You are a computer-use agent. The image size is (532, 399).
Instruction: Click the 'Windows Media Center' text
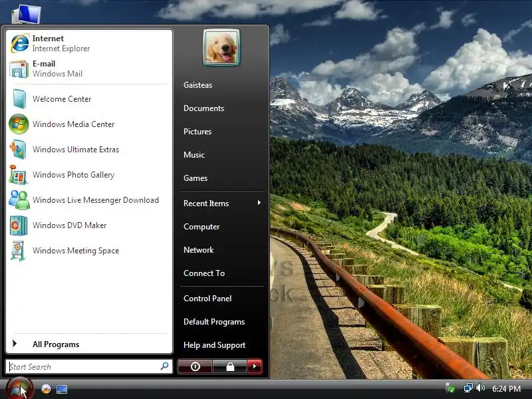(x=73, y=124)
